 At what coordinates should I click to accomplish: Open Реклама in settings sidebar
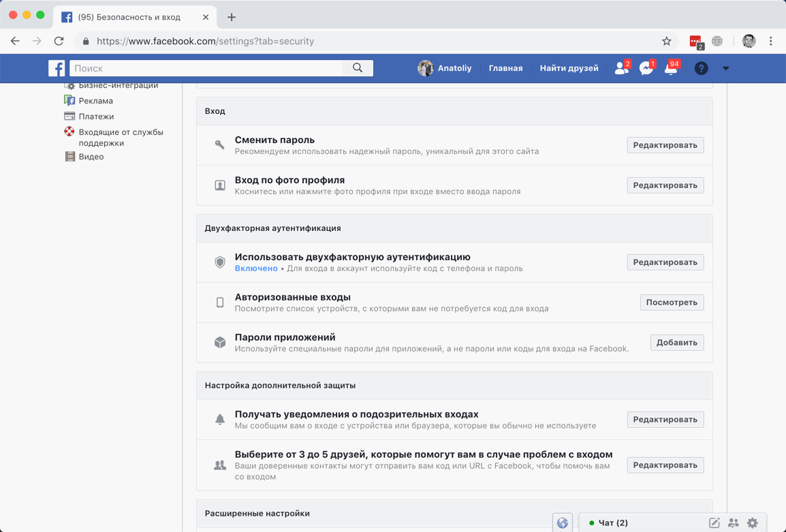(x=95, y=101)
